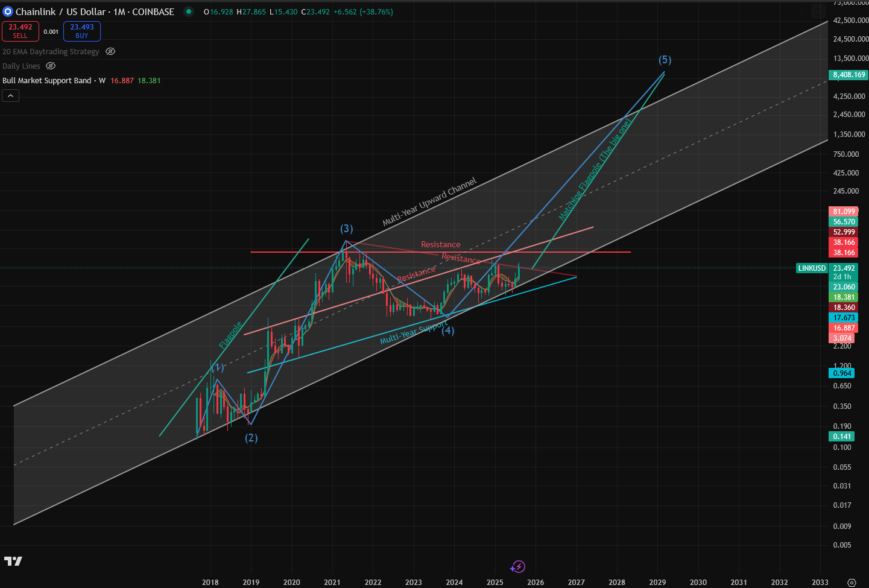Click the 2018 label on time axis

pyautogui.click(x=210, y=582)
